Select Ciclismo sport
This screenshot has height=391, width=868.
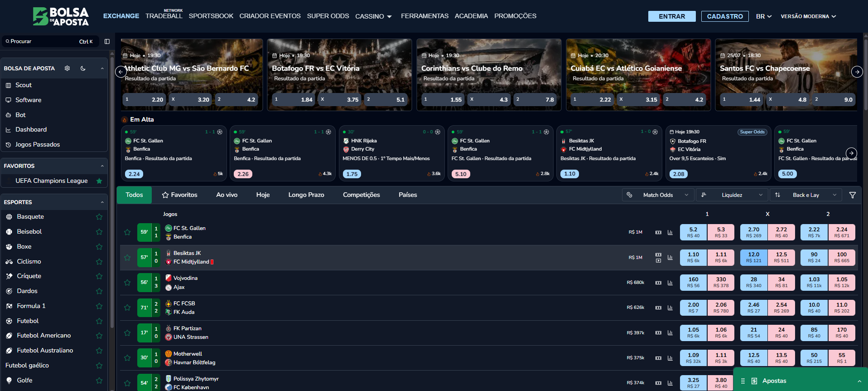click(29, 262)
